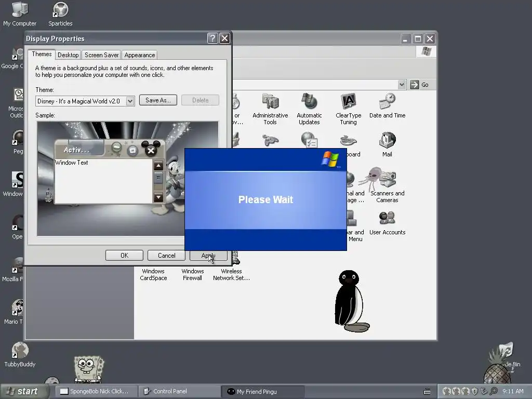Select My Computer desktop icon
The image size is (532, 399).
[20, 14]
